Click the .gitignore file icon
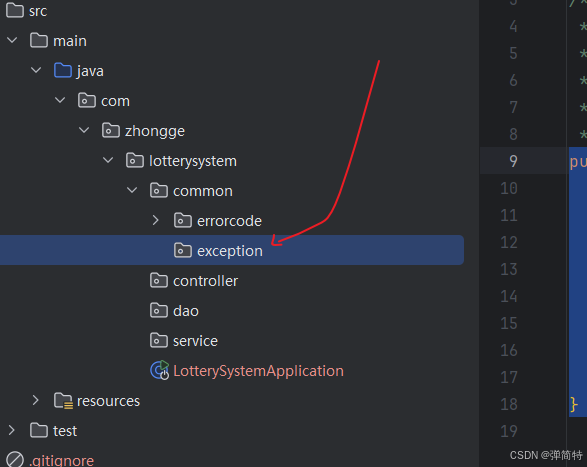Image resolution: width=587 pixels, height=467 pixels. click(x=15, y=460)
